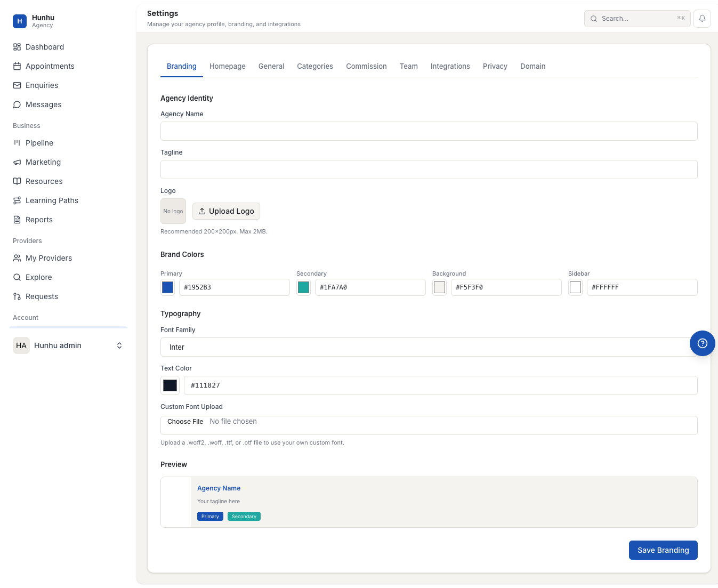
Task: Click the Enquiries envelope icon
Action: pos(17,85)
